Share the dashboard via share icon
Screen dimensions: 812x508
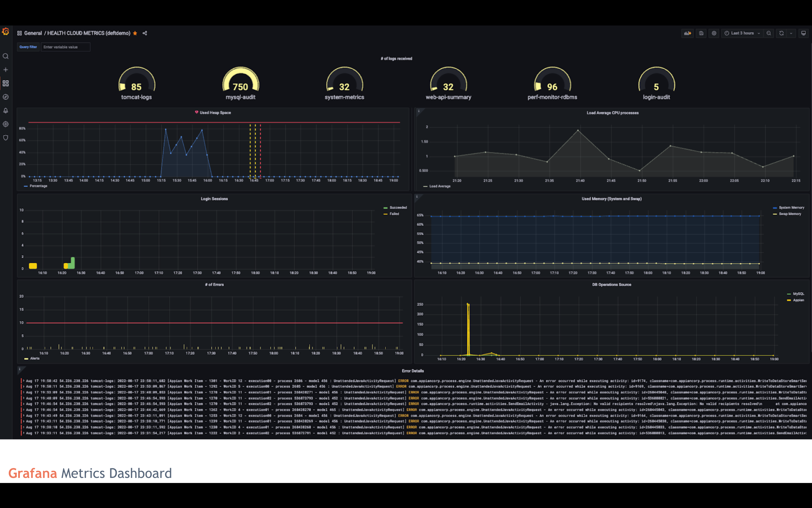coord(145,33)
